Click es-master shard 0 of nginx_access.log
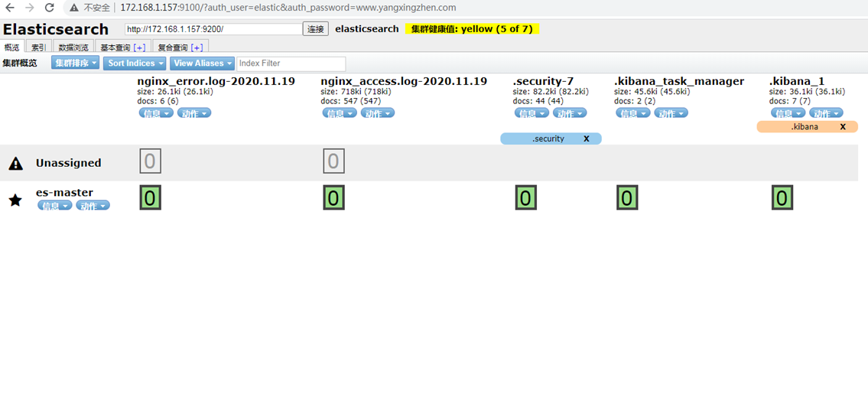The height and width of the screenshot is (398, 868). (x=333, y=198)
